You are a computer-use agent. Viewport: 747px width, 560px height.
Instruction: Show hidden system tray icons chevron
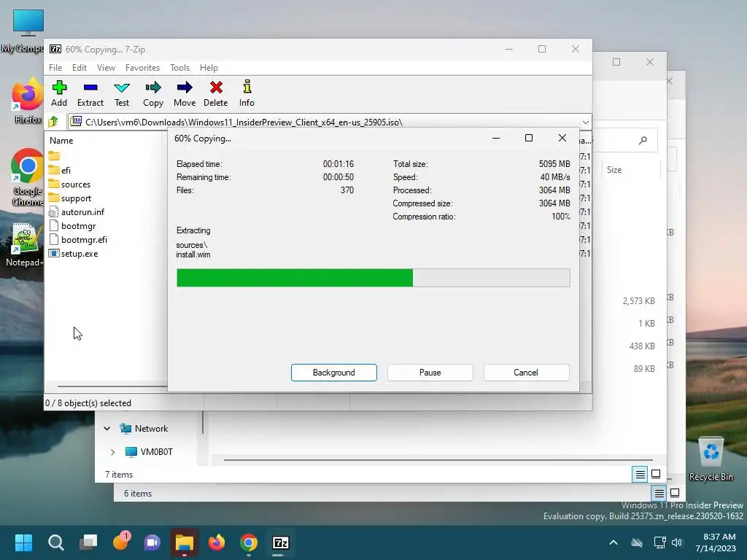[613, 542]
